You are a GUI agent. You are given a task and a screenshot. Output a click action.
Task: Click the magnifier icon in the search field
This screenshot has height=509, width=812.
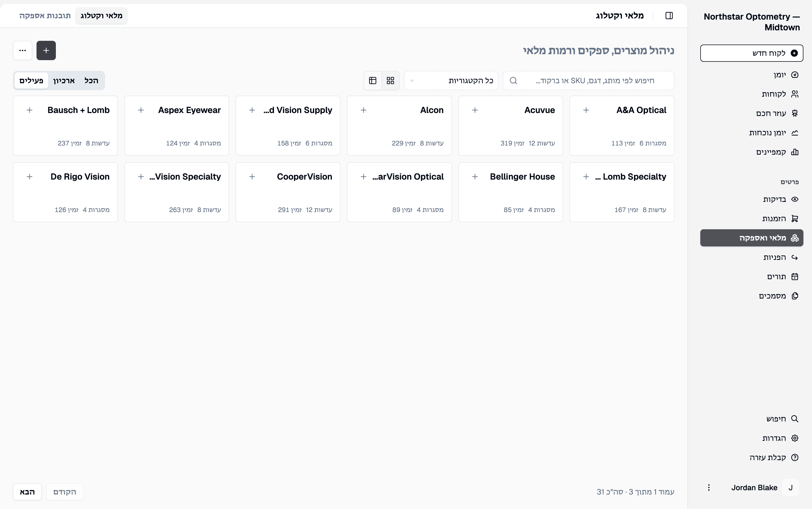coord(513,81)
